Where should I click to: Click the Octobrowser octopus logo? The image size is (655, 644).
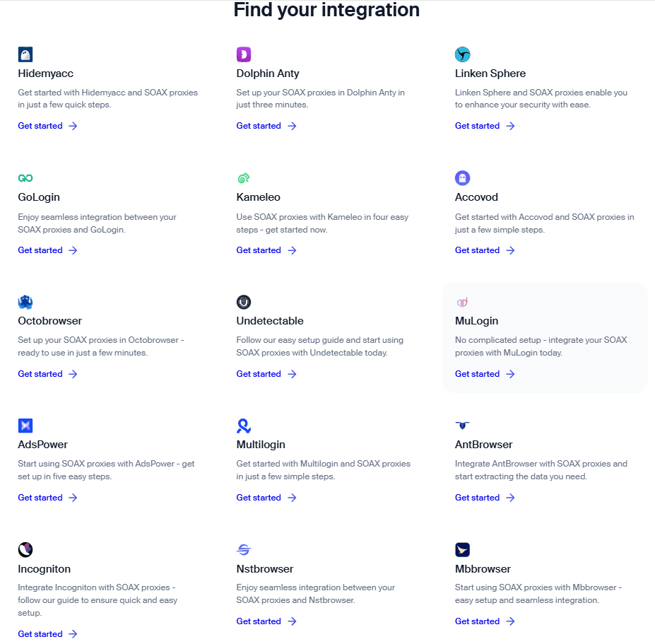click(25, 302)
